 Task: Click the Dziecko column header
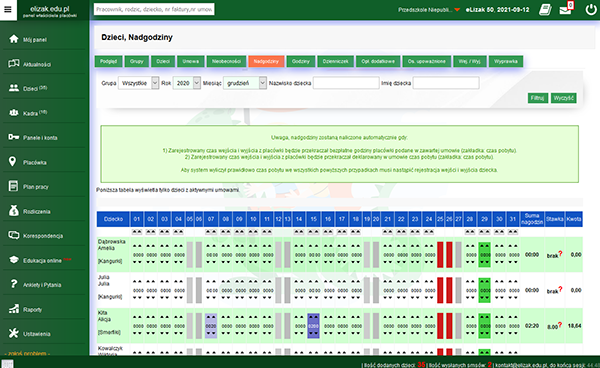click(113, 219)
